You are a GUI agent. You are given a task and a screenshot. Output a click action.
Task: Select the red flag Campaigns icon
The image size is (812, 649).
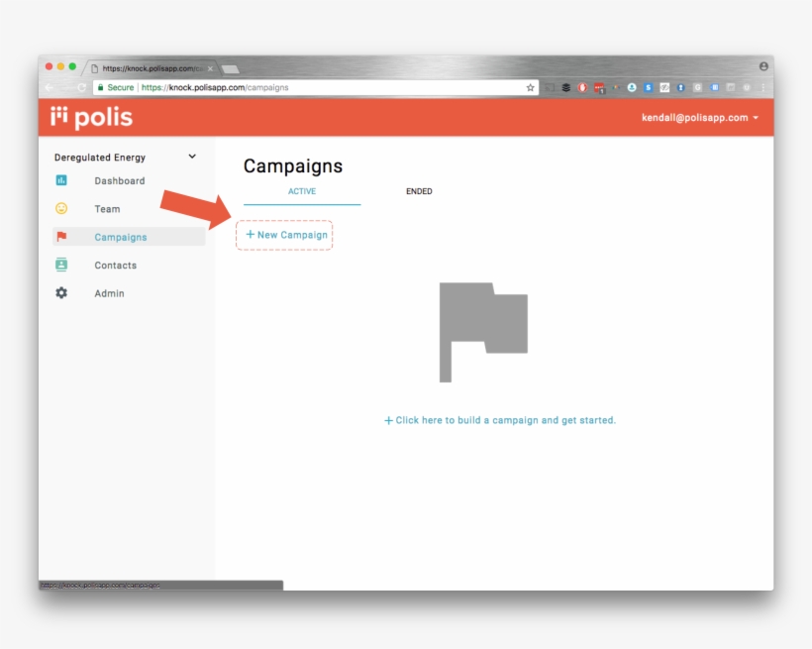coord(62,237)
